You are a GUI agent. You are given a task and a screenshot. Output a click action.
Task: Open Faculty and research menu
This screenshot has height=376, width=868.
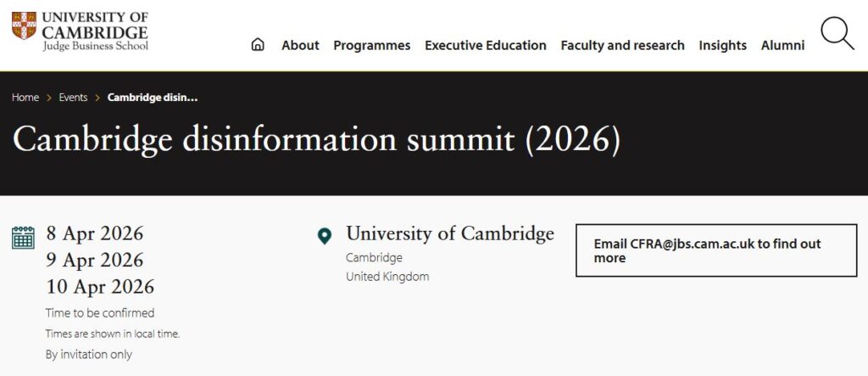click(622, 46)
